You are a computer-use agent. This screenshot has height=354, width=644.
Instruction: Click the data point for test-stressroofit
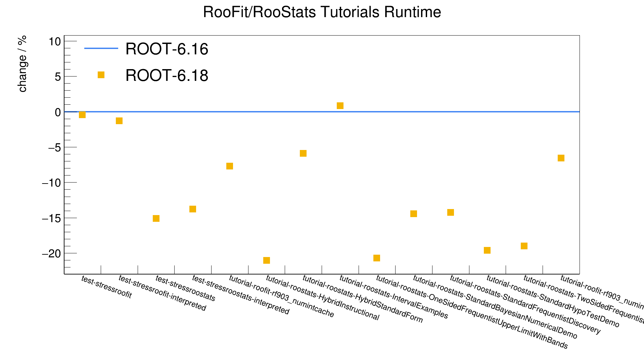tap(82, 115)
